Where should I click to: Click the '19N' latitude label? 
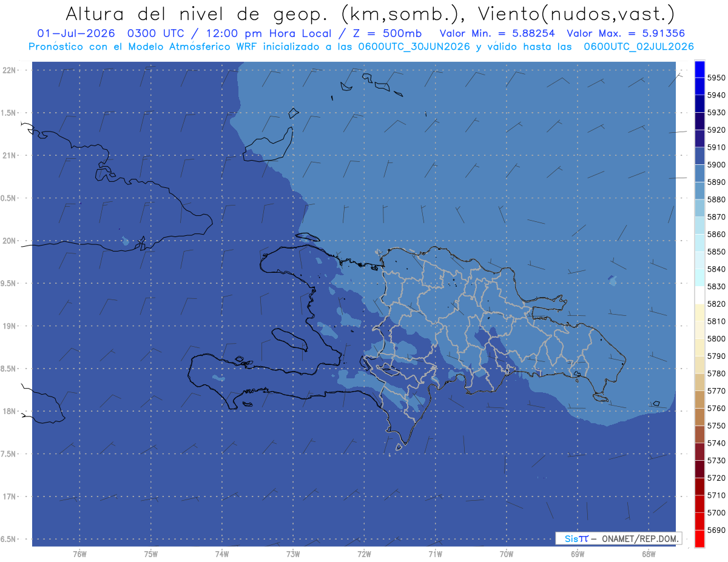coord(9,326)
